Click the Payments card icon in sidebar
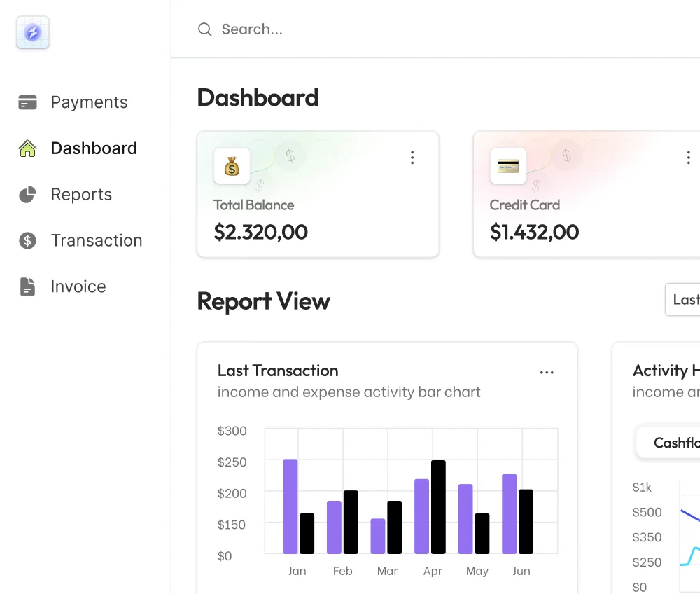Viewport: 700px width, 594px height. (27, 102)
